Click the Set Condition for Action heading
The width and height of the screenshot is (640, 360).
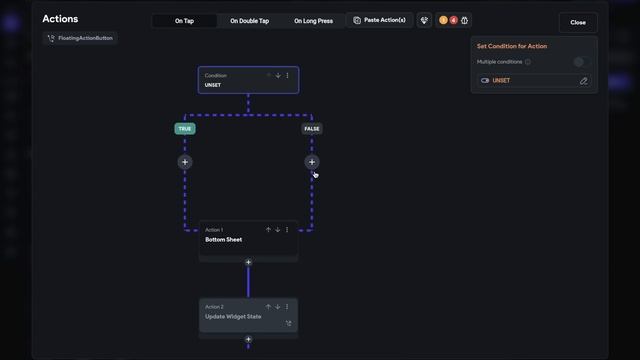pyautogui.click(x=512, y=46)
